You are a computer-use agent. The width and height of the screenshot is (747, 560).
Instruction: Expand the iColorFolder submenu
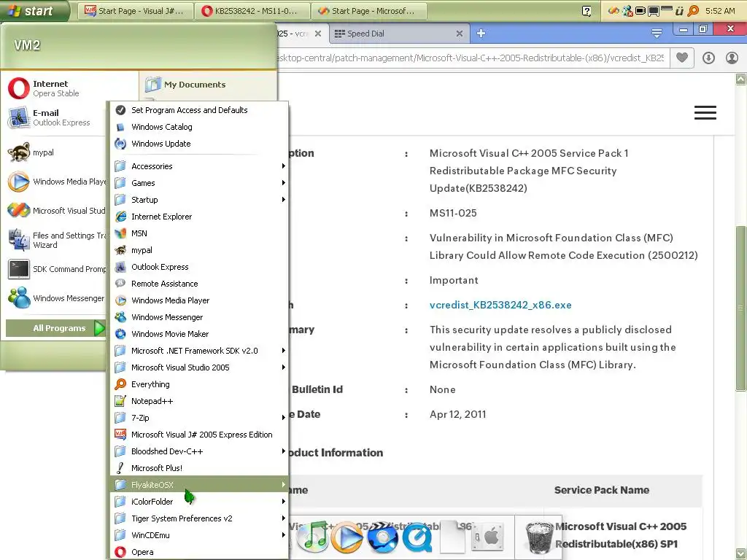pos(199,502)
